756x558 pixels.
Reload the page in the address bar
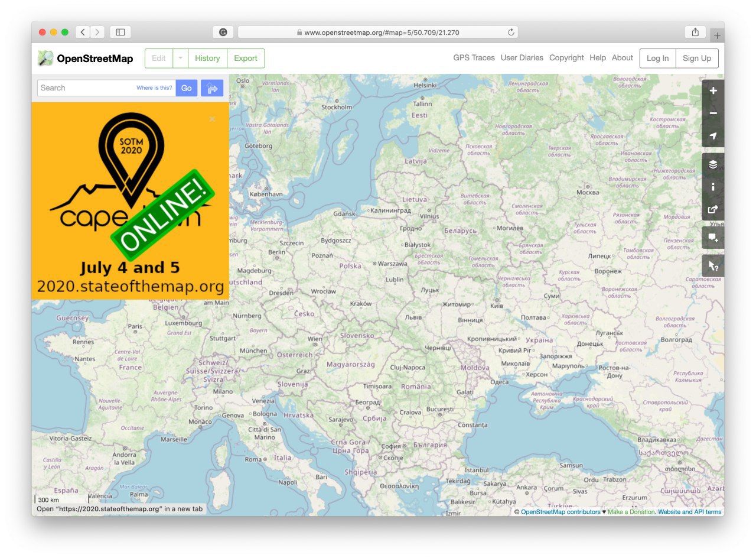pos(511,33)
